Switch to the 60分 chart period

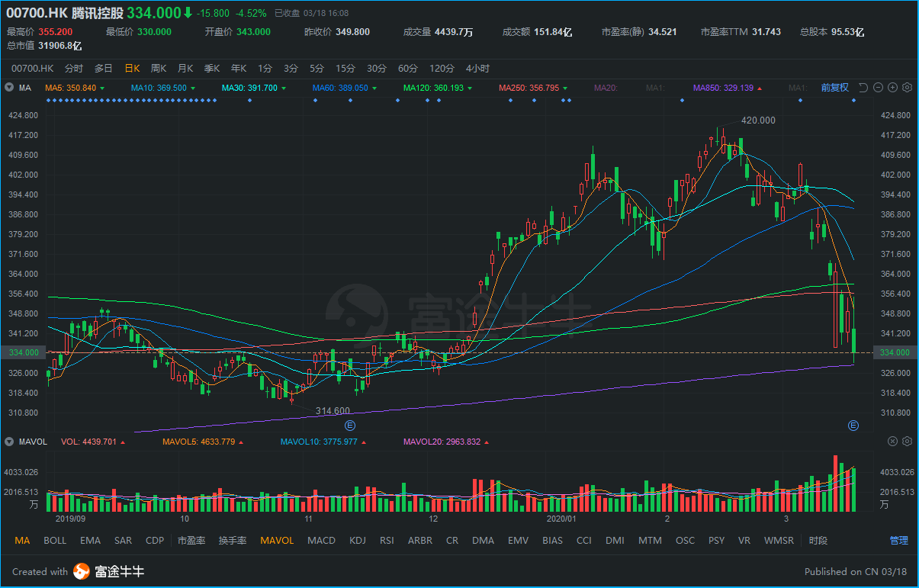pyautogui.click(x=408, y=68)
